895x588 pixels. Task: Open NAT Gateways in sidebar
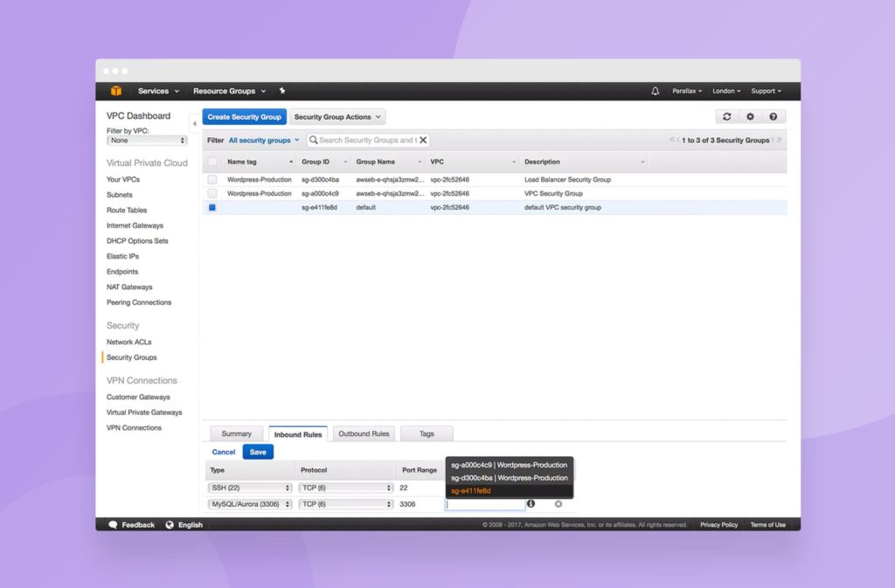tap(129, 287)
